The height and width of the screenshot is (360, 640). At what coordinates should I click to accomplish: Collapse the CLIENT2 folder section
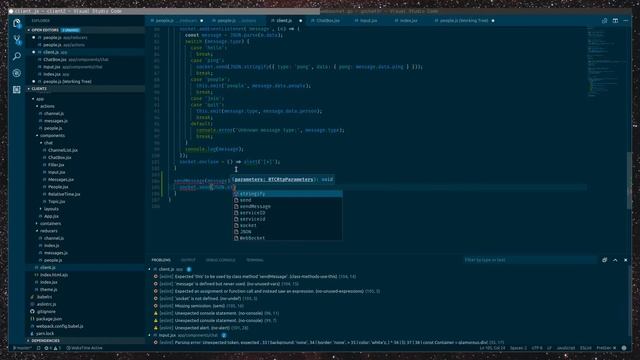29,89
